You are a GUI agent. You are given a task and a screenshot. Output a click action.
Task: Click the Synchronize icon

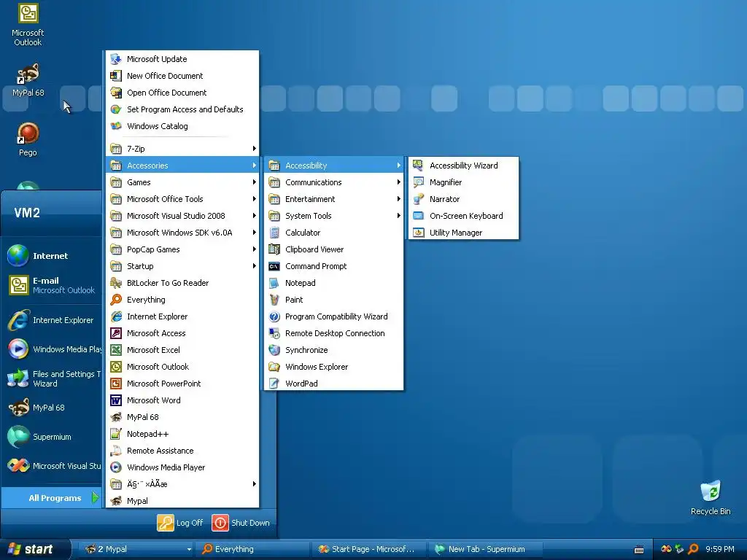pos(274,350)
